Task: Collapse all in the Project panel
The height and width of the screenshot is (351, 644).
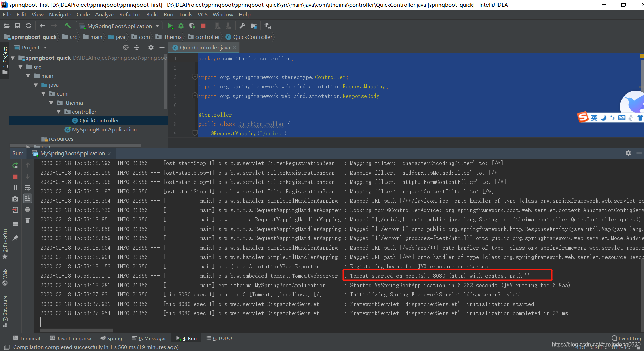Action: (x=137, y=48)
